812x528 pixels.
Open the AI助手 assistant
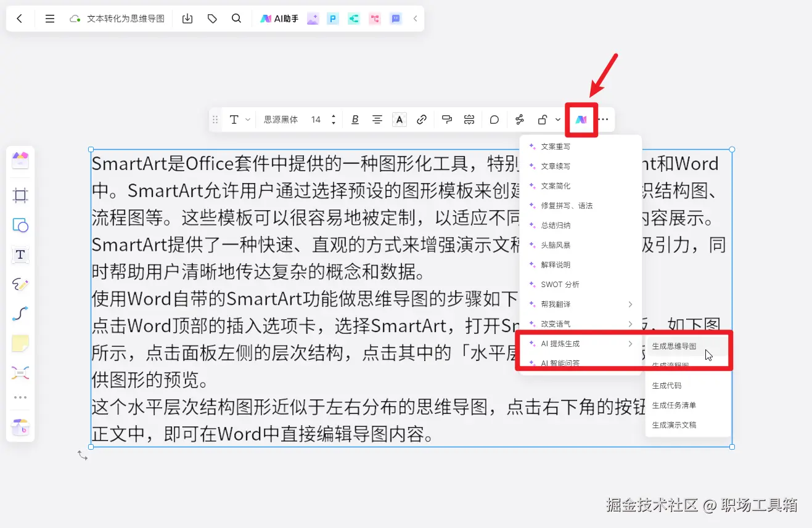tap(279, 19)
